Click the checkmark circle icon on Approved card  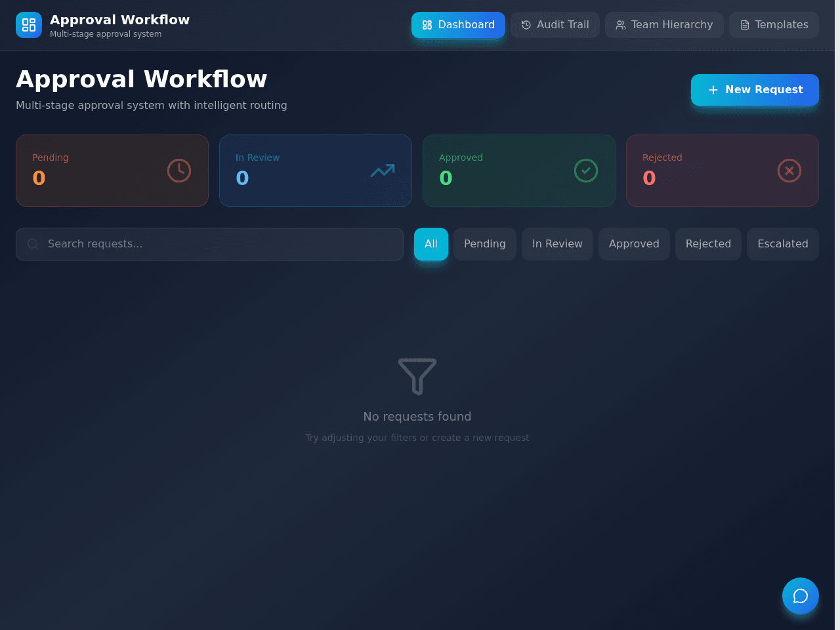pyautogui.click(x=586, y=171)
